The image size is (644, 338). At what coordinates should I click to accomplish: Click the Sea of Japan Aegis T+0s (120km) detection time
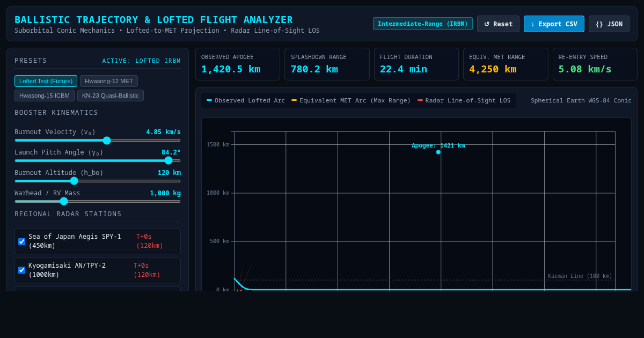point(150,241)
